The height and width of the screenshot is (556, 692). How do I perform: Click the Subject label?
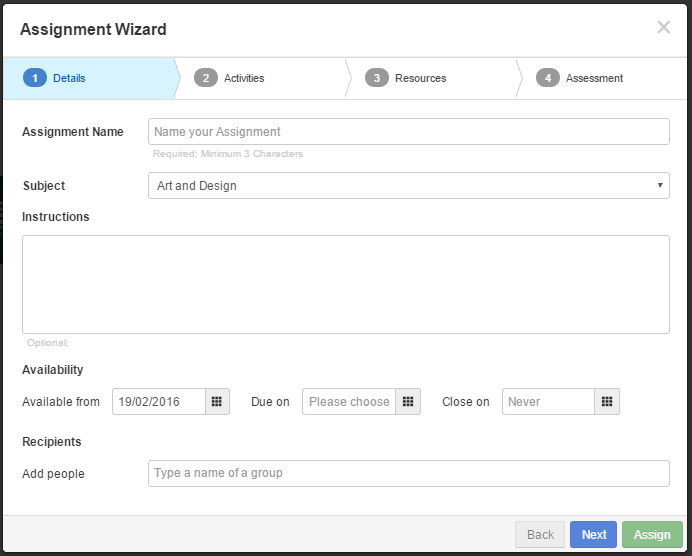44,186
